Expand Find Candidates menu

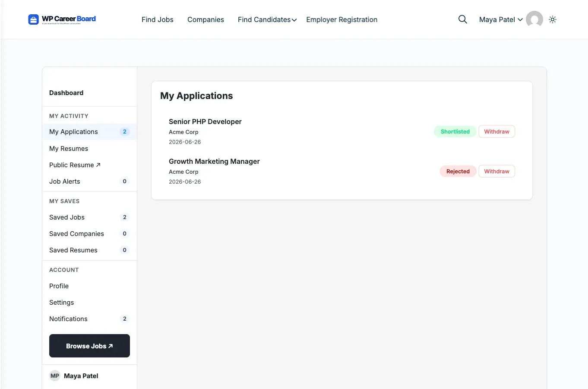pyautogui.click(x=267, y=19)
